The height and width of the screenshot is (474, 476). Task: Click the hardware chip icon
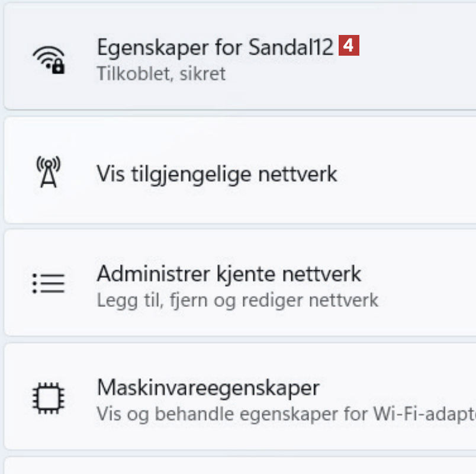click(49, 396)
